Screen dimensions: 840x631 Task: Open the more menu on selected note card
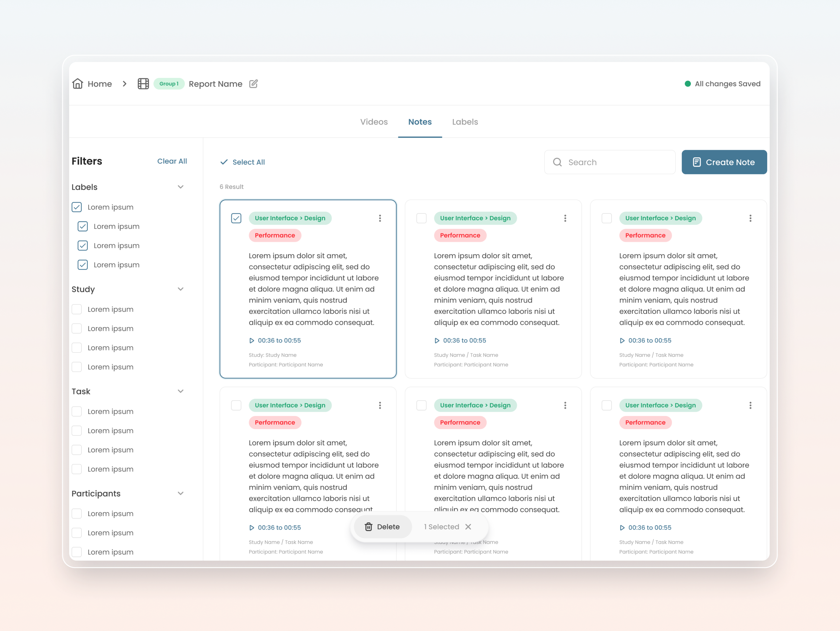tap(380, 218)
